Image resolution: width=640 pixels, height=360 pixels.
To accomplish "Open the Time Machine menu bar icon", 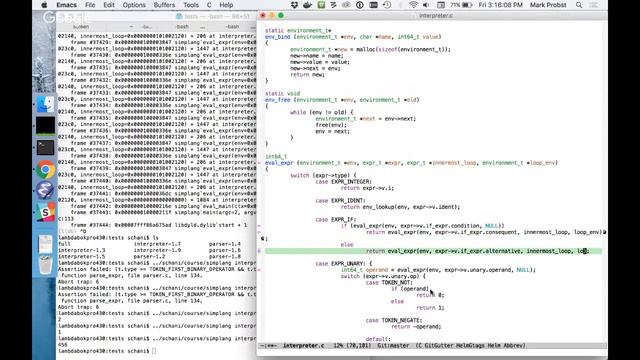I will 387,5.
